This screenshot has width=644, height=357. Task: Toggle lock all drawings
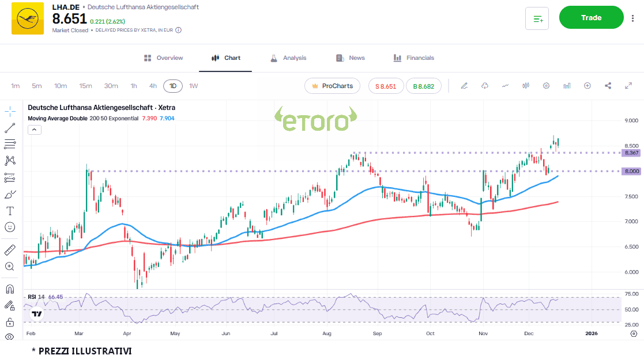tap(10, 322)
